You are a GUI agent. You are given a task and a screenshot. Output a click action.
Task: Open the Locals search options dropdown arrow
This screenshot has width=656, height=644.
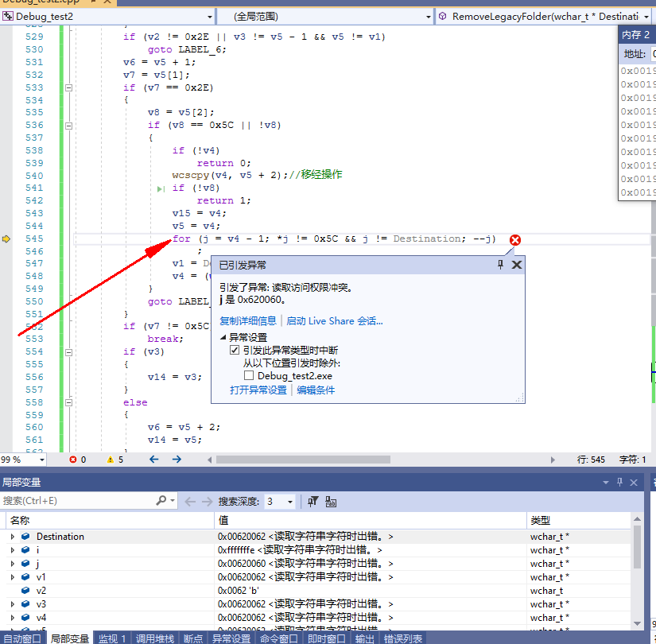point(173,500)
